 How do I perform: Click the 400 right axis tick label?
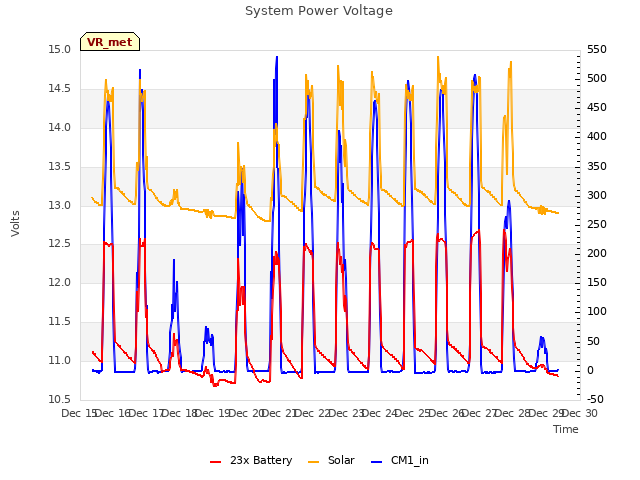point(597,136)
